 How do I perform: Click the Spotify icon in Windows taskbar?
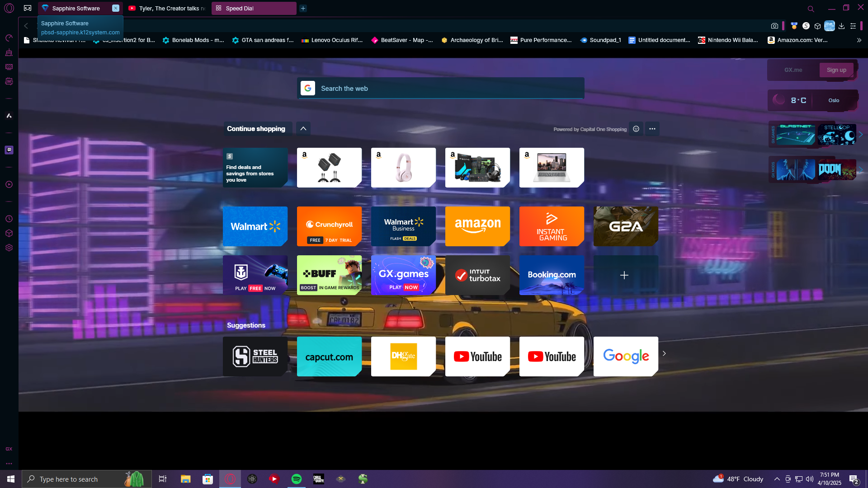tap(297, 479)
